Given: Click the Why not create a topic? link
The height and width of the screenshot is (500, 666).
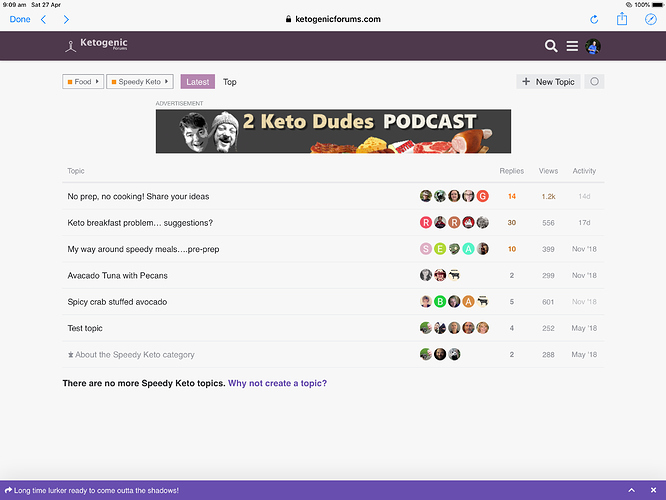Looking at the screenshot, I should 277,383.
